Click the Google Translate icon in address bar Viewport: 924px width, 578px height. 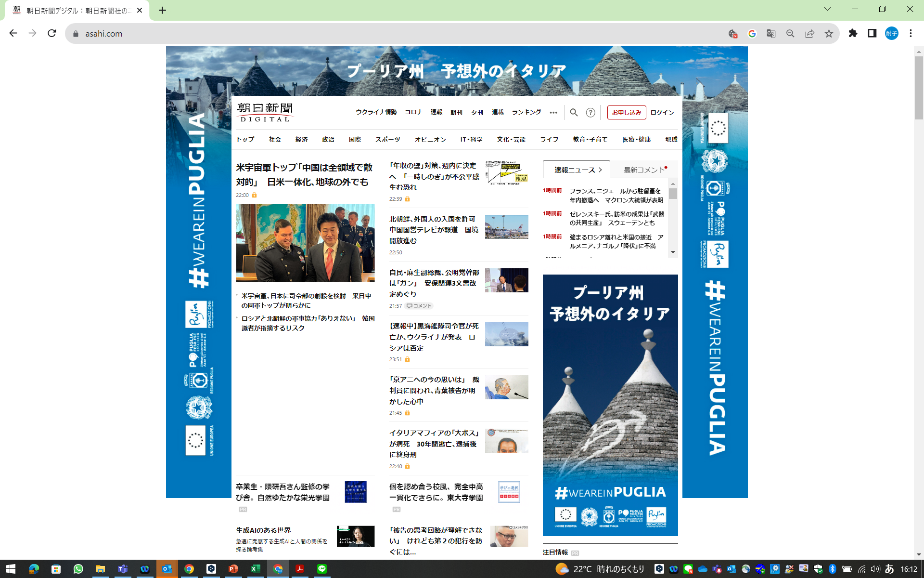click(x=771, y=34)
